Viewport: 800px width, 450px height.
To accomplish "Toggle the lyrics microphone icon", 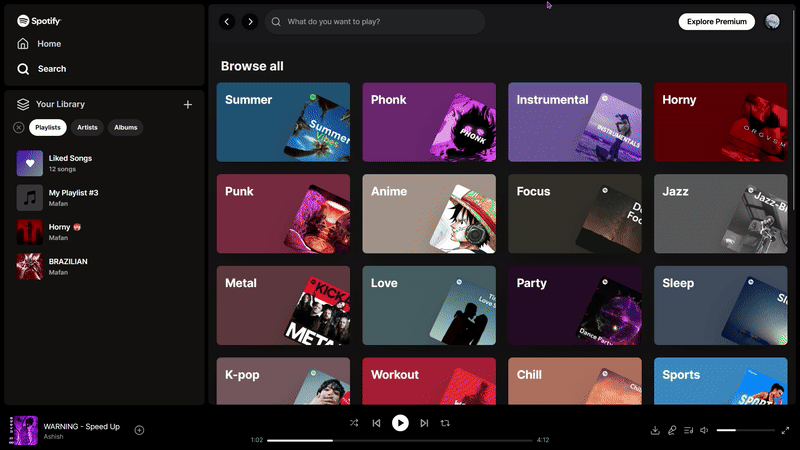I will tap(672, 431).
